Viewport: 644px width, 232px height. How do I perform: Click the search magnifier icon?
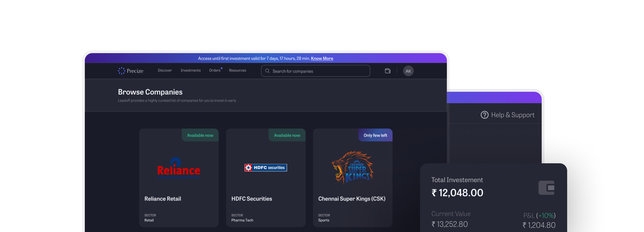tap(267, 71)
